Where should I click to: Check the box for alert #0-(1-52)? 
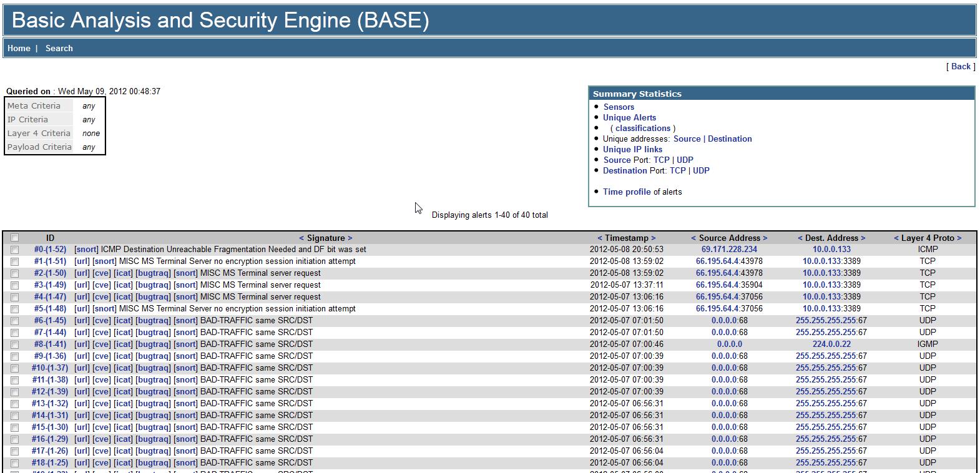(x=15, y=250)
